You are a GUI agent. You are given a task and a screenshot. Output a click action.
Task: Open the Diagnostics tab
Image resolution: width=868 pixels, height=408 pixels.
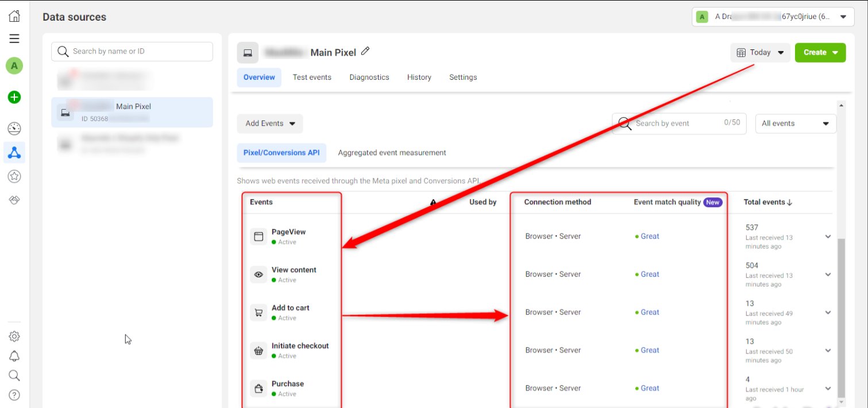click(369, 77)
